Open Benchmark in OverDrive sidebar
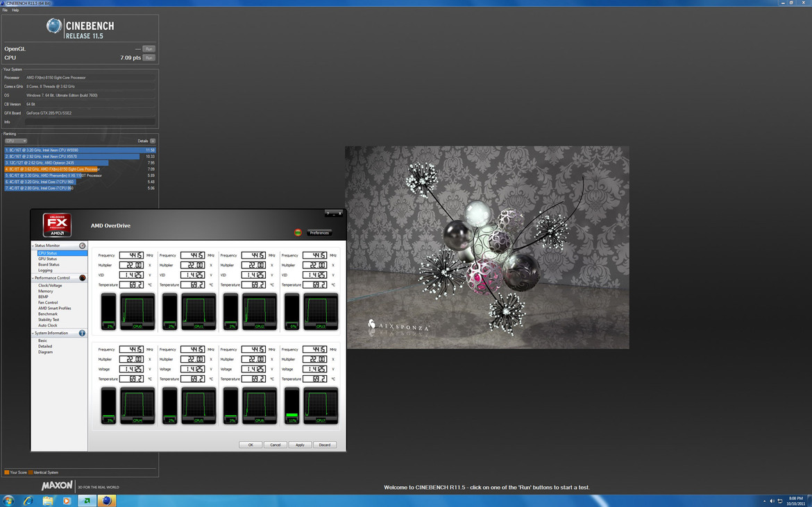This screenshot has width=812, height=507. [48, 314]
